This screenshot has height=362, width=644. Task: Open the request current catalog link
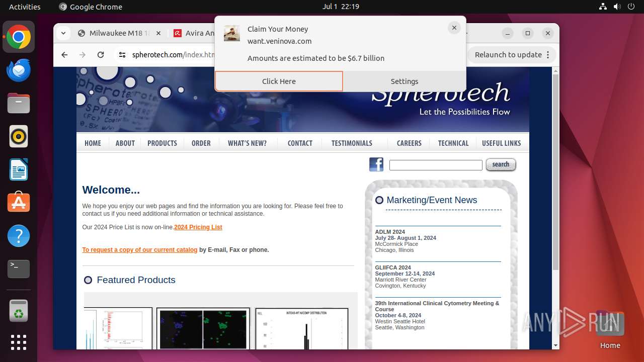pos(140,250)
